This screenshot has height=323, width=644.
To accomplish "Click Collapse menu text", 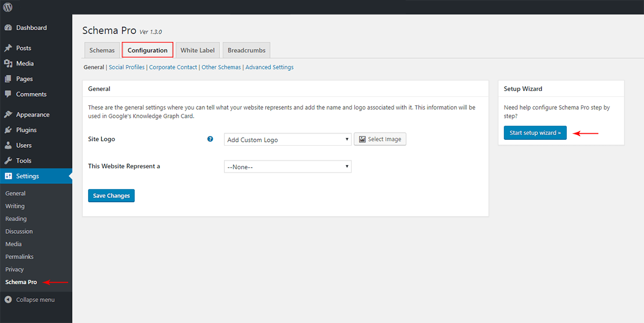I will [x=35, y=300].
